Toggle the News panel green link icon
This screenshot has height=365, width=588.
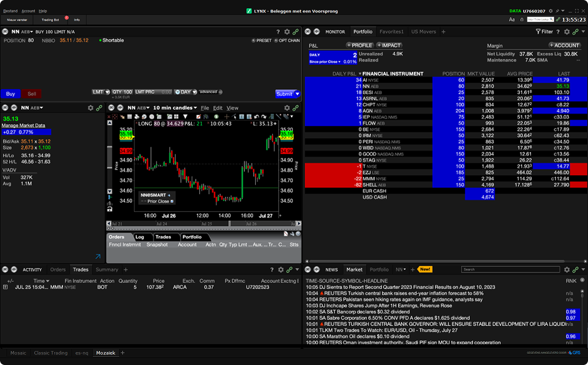click(576, 270)
